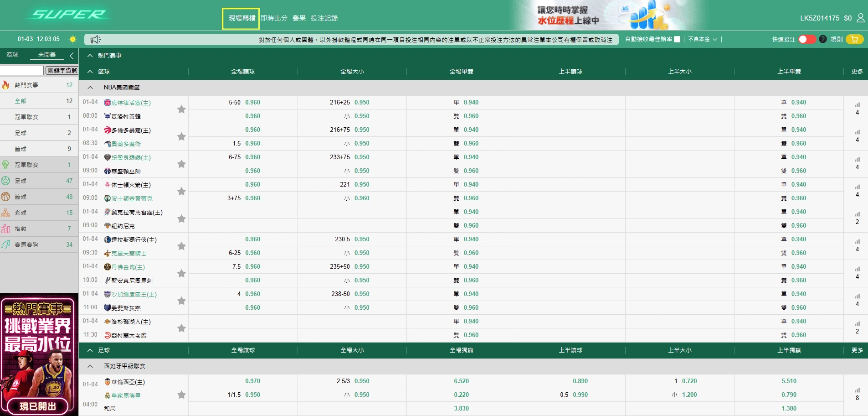Click the keyword search input field
Viewport: 868px width, 416px height.
[x=21, y=71]
